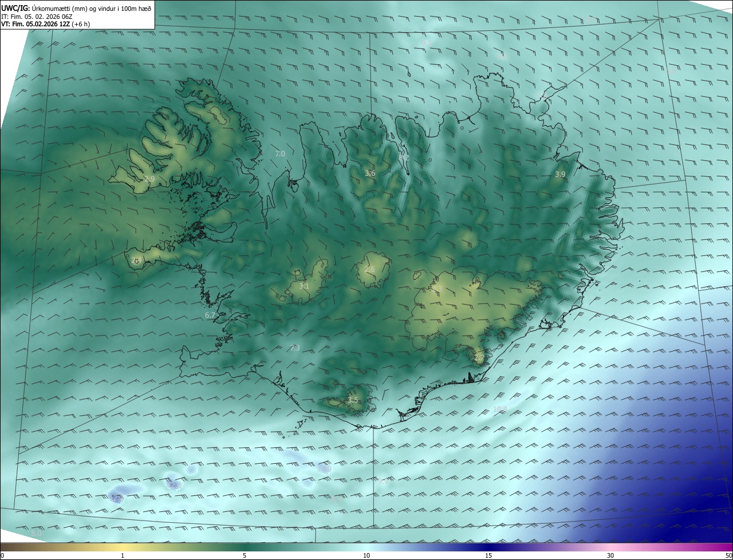Screen dimensions: 733x560
Task: Click the 30 tick on the color scale
Action: [x=610, y=555]
